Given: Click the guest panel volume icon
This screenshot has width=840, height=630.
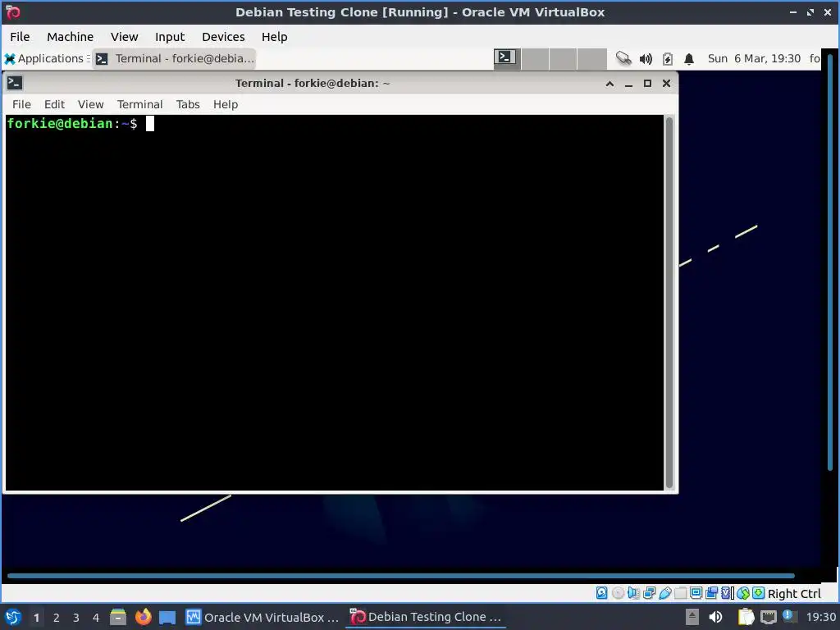Looking at the screenshot, I should pyautogui.click(x=646, y=59).
